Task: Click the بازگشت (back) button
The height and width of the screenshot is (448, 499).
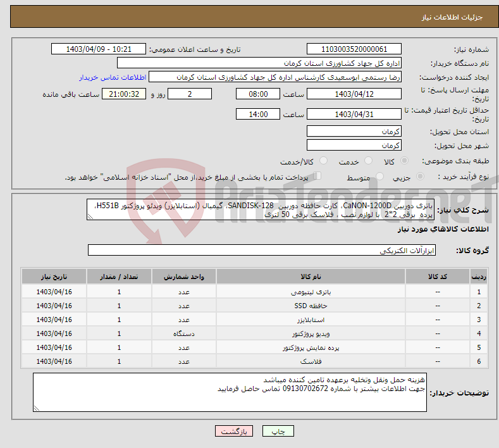Action: tap(234, 431)
